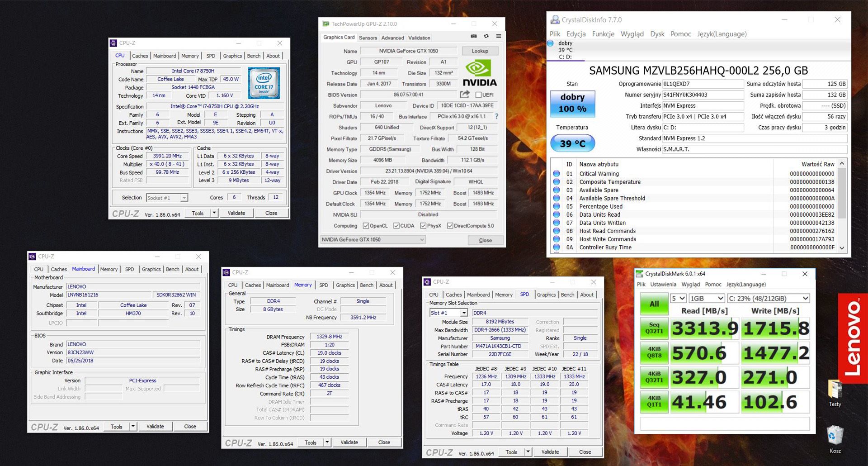Open the Kosz recycle bin
This screenshot has width=868, height=466.
pyautogui.click(x=834, y=434)
